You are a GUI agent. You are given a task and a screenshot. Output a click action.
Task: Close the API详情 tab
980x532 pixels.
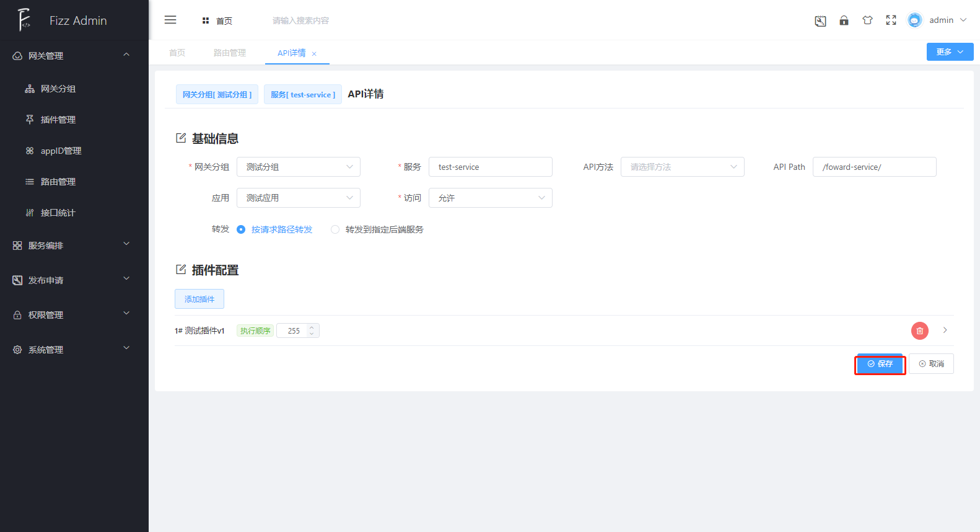coord(314,54)
